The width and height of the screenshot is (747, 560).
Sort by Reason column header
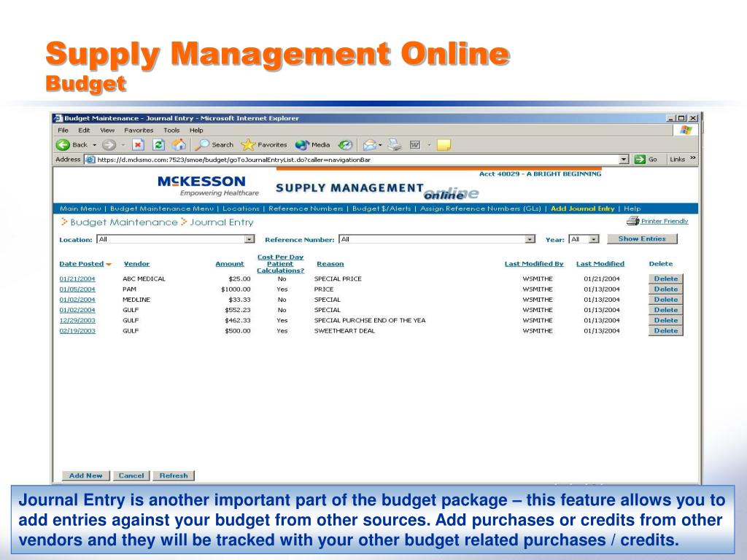tap(330, 264)
